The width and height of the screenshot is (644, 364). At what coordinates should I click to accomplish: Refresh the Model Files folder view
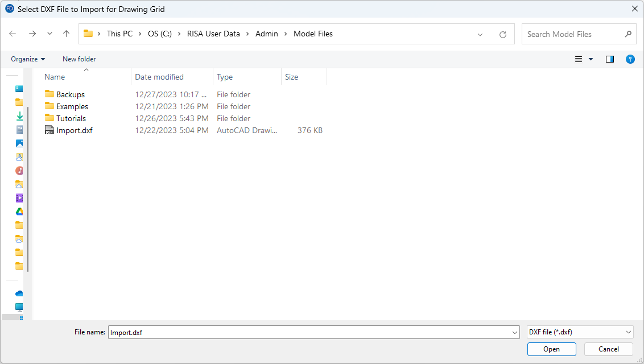click(502, 34)
